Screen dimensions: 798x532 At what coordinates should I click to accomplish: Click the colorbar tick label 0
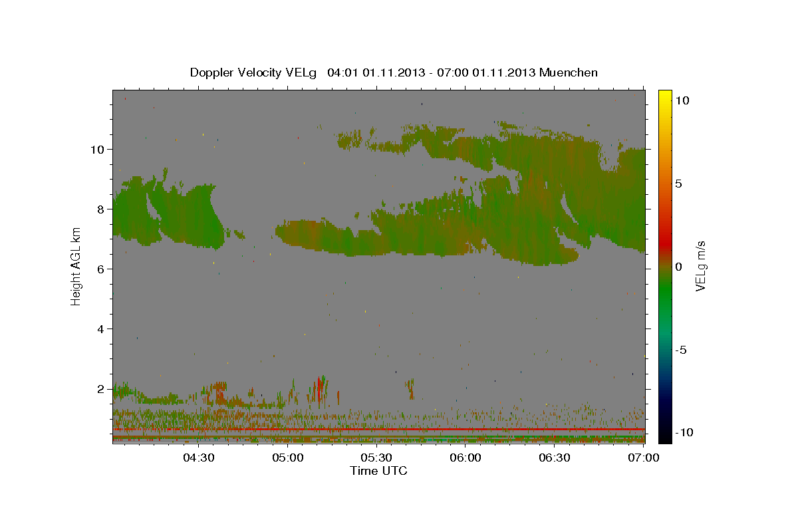(x=679, y=267)
